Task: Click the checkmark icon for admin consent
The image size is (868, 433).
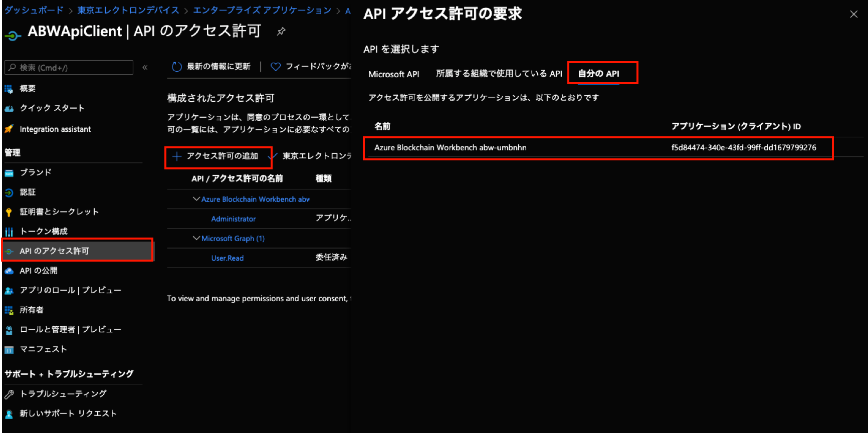Action: pyautogui.click(x=273, y=157)
